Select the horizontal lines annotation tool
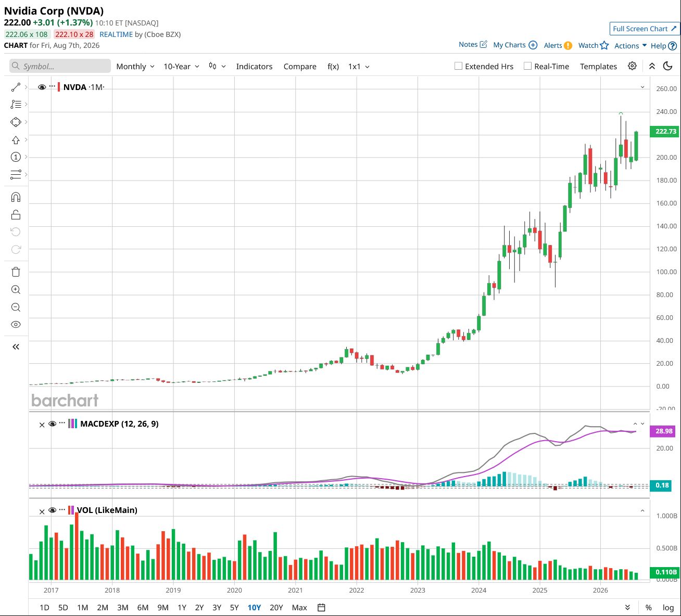Viewport: 681px width, 616px height. pyautogui.click(x=16, y=175)
